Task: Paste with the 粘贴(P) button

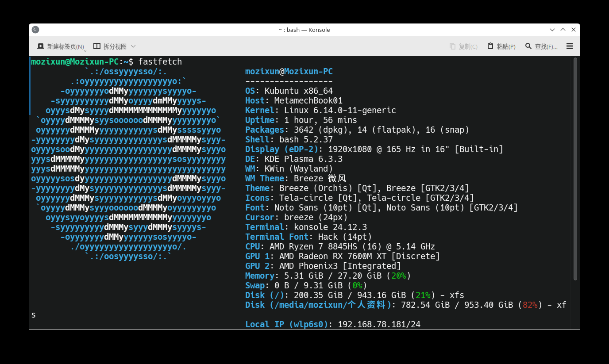Action: 501,46
